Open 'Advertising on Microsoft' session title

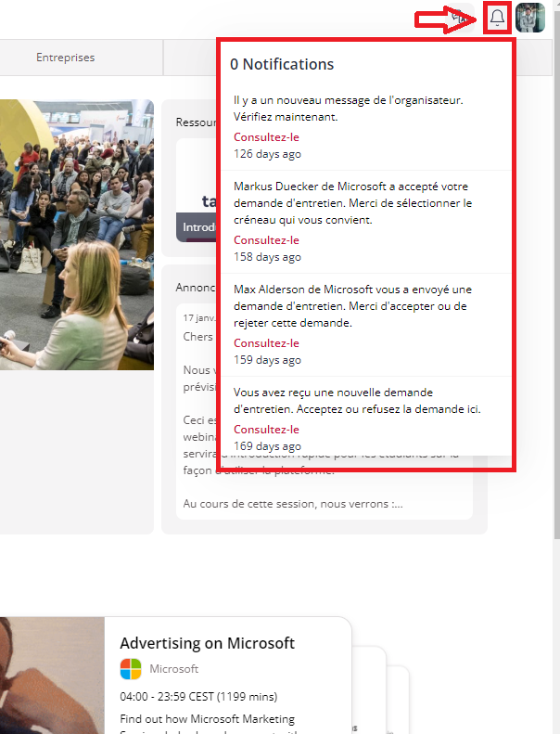point(208,643)
